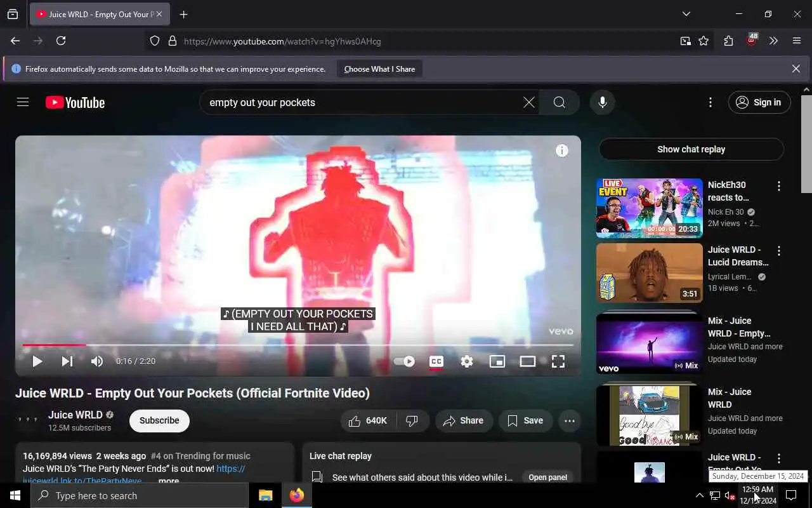Viewport: 812px width, 508px height.
Task: Open Firefox application menu
Action: click(x=797, y=41)
